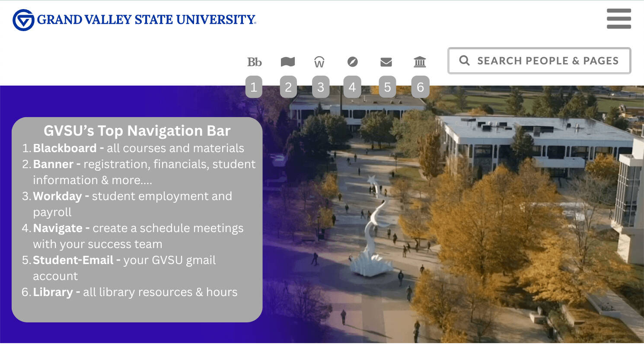Open the Blackboard callout labeled 1
This screenshot has width=644, height=344.
point(255,86)
